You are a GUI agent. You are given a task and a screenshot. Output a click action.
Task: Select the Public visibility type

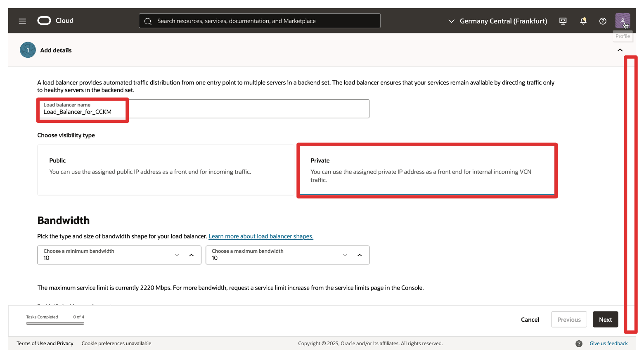[x=166, y=170]
